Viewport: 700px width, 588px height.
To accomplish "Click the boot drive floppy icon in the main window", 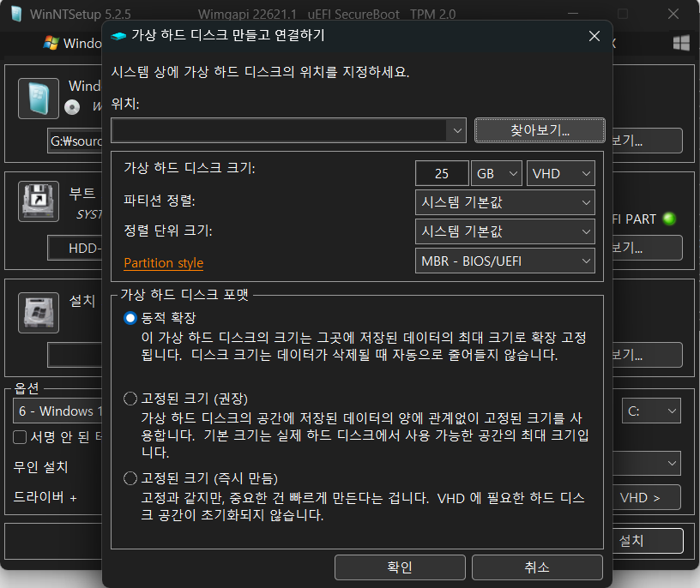I will 39,201.
